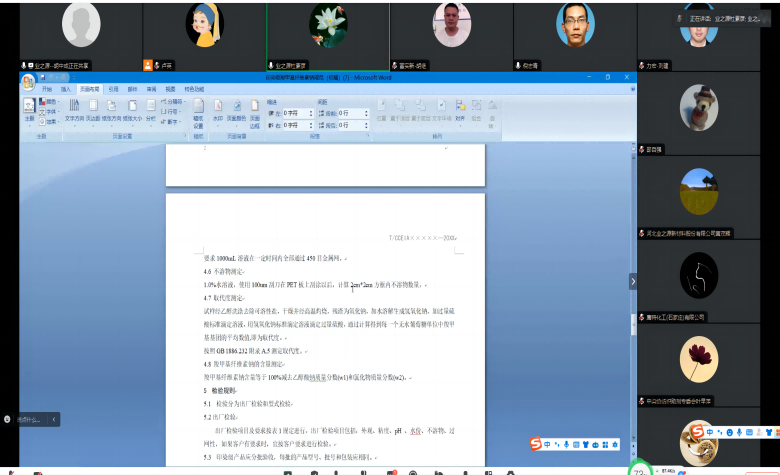Open the 页边距 margins gallery
The height and width of the screenshot is (475, 780).
pos(93,110)
